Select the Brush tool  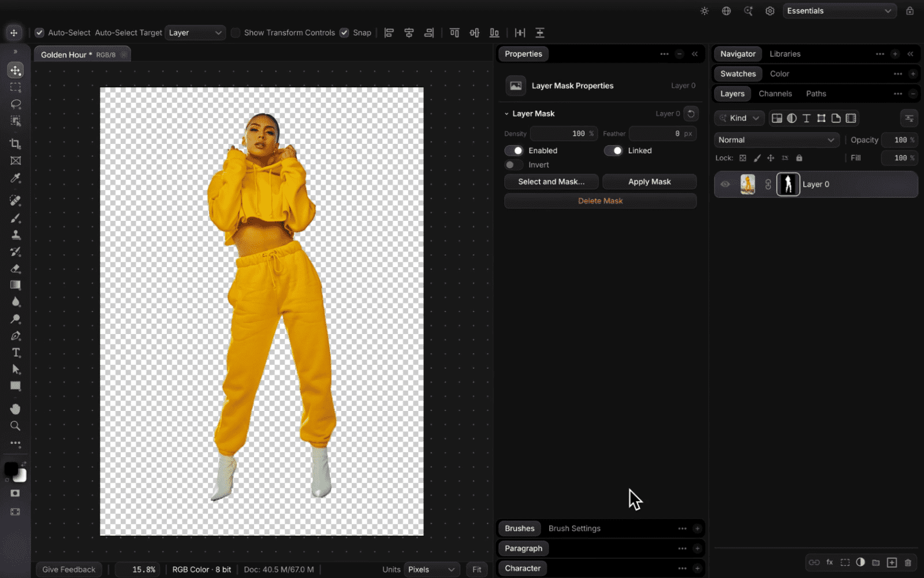[x=16, y=218]
